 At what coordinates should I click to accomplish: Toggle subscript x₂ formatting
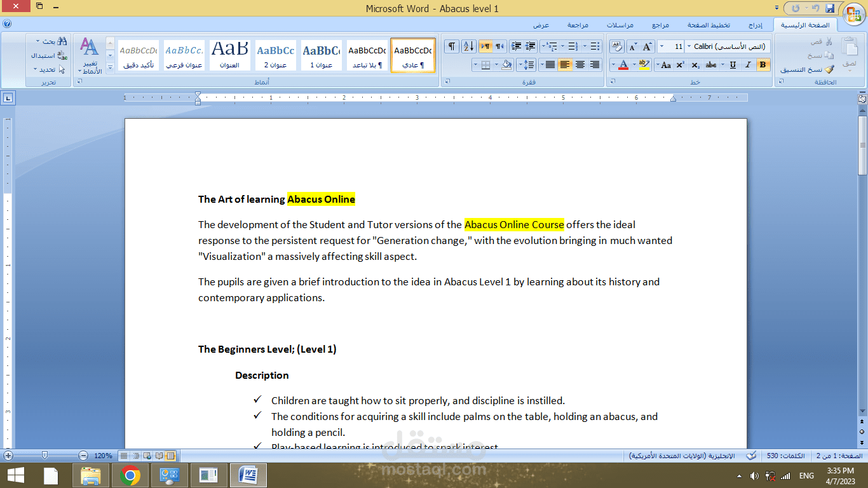[x=695, y=65]
